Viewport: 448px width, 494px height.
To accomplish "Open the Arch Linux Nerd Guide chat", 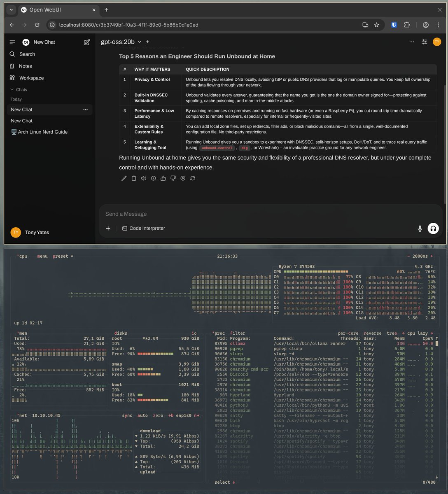I will pos(49,132).
